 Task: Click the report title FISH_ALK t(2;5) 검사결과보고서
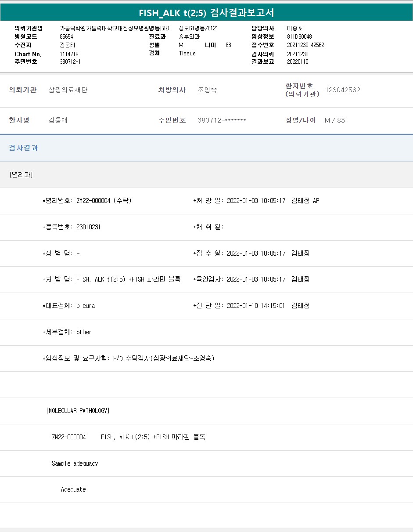(x=206, y=13)
